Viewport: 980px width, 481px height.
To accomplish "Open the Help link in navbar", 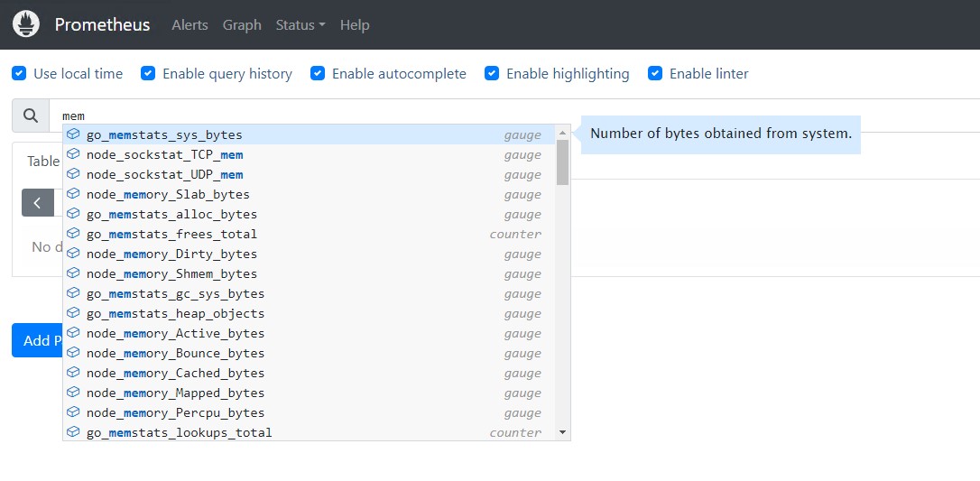I will pyautogui.click(x=355, y=25).
